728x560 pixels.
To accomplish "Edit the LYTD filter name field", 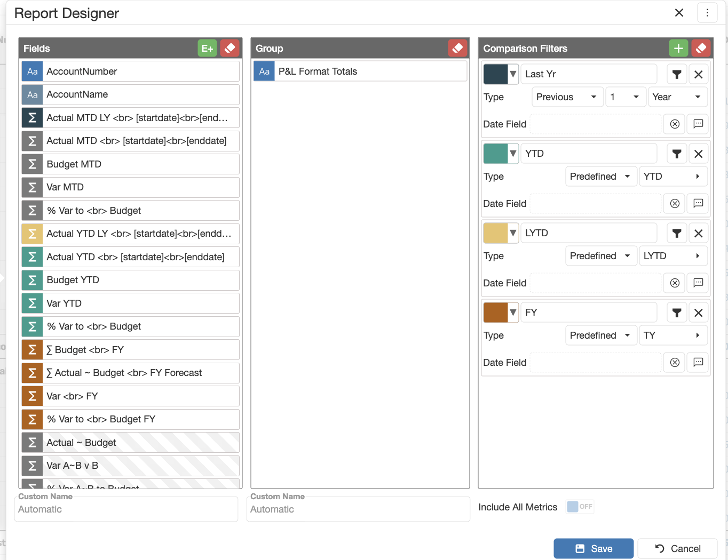I will pyautogui.click(x=589, y=233).
